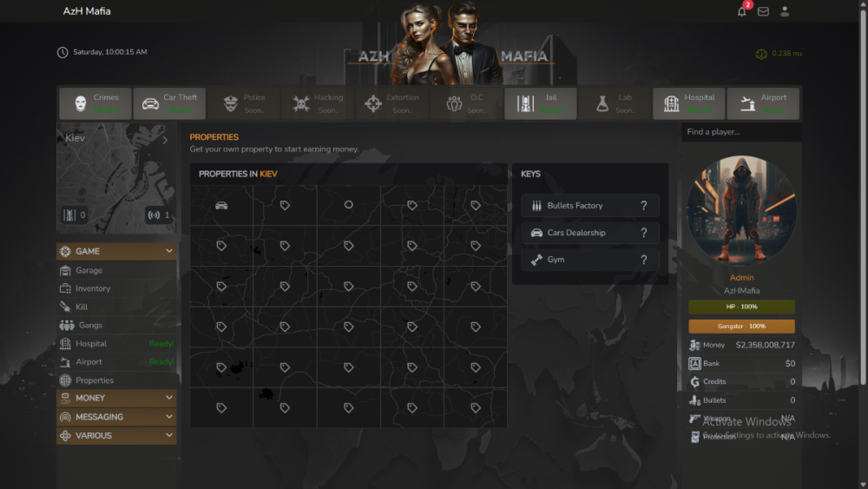This screenshot has height=489, width=868.
Task: Click the HP 100% progress bar
Action: tap(741, 307)
